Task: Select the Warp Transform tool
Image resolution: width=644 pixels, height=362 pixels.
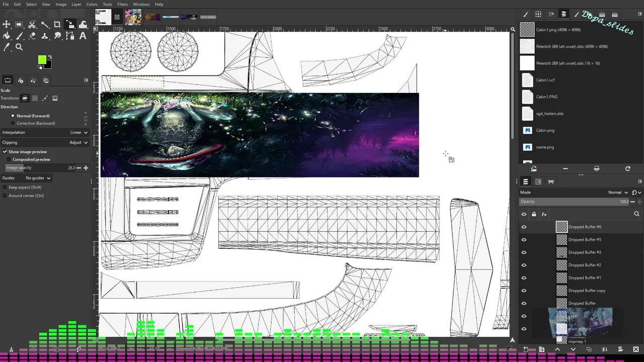Action: coord(83,24)
